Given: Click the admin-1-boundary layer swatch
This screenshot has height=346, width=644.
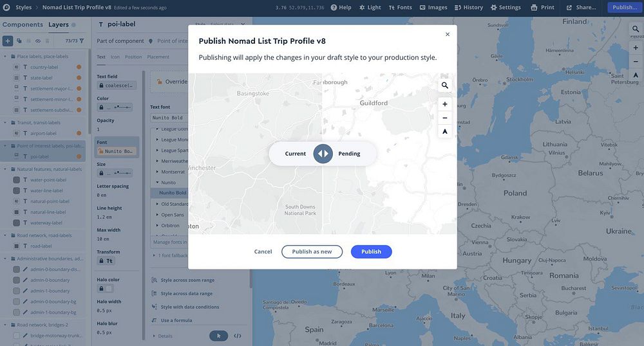Looking at the screenshot, I should click(x=17, y=291).
